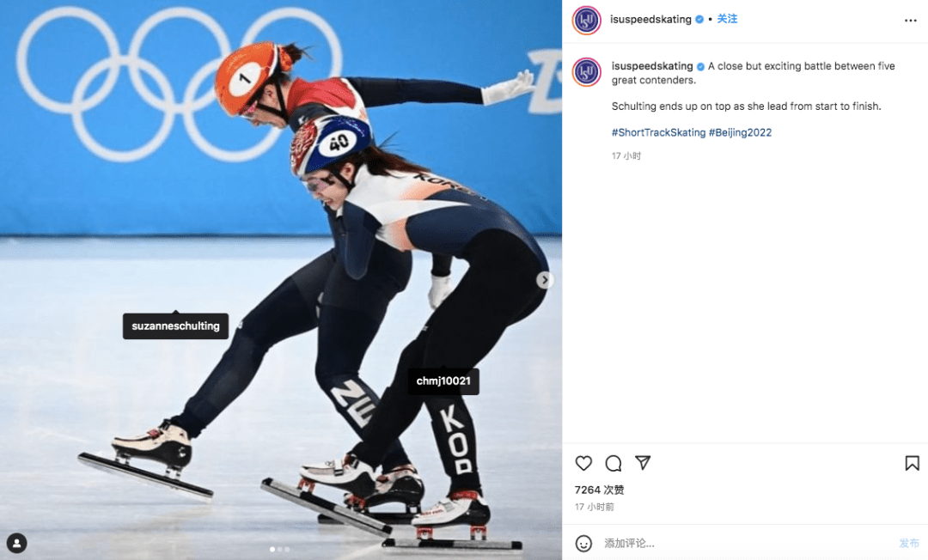Share the post with the paper plane icon

643,462
